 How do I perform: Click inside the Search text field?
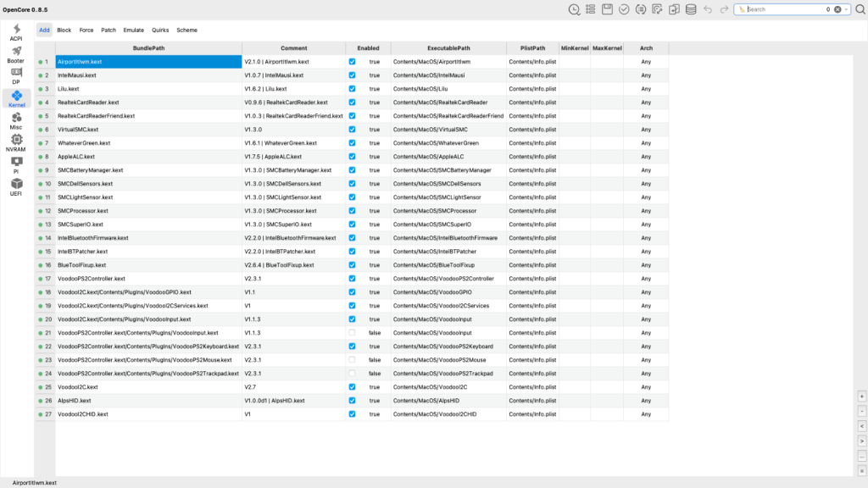tap(784, 9)
